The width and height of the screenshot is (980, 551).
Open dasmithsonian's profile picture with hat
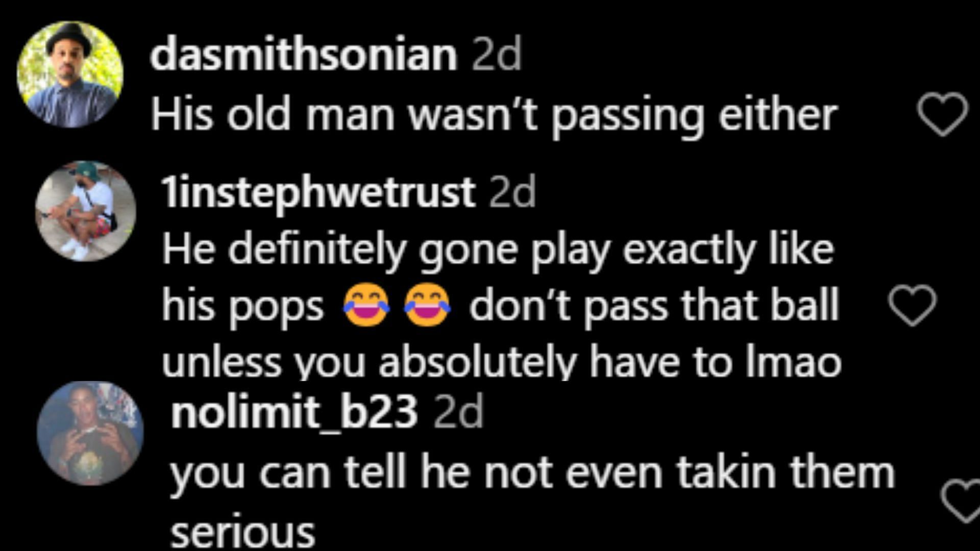(70, 74)
